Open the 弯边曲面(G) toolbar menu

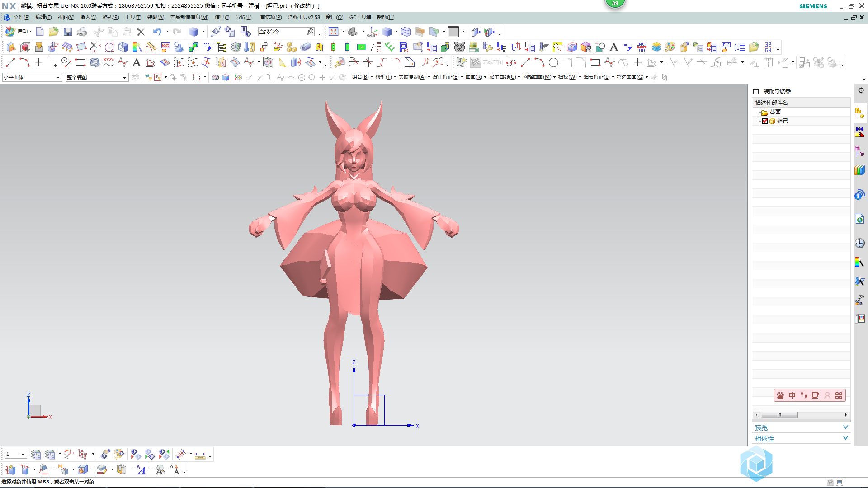pos(632,77)
